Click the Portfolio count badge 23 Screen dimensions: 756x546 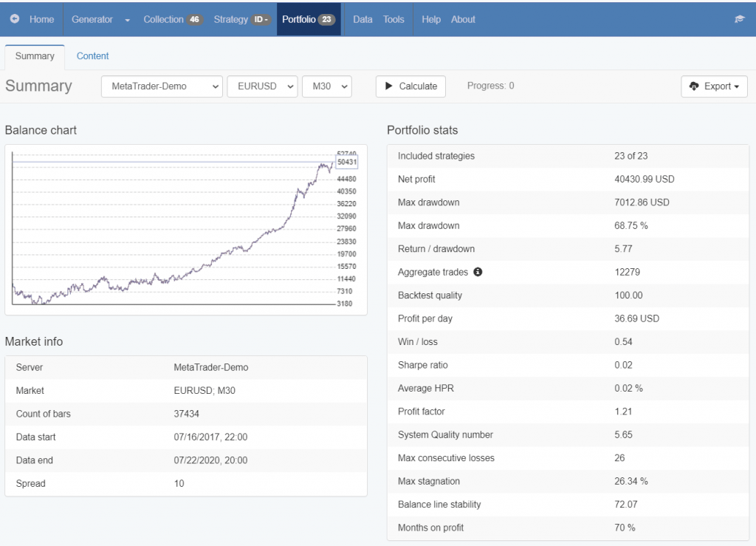point(326,19)
